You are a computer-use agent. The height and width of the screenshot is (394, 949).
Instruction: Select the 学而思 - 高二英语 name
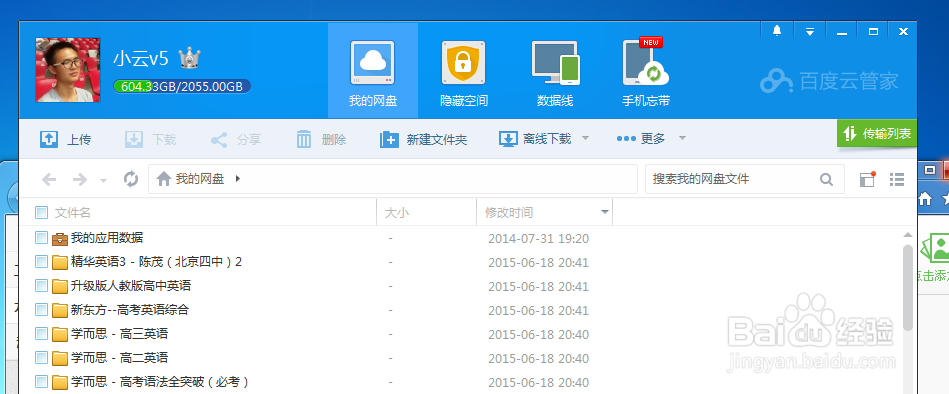(x=119, y=358)
